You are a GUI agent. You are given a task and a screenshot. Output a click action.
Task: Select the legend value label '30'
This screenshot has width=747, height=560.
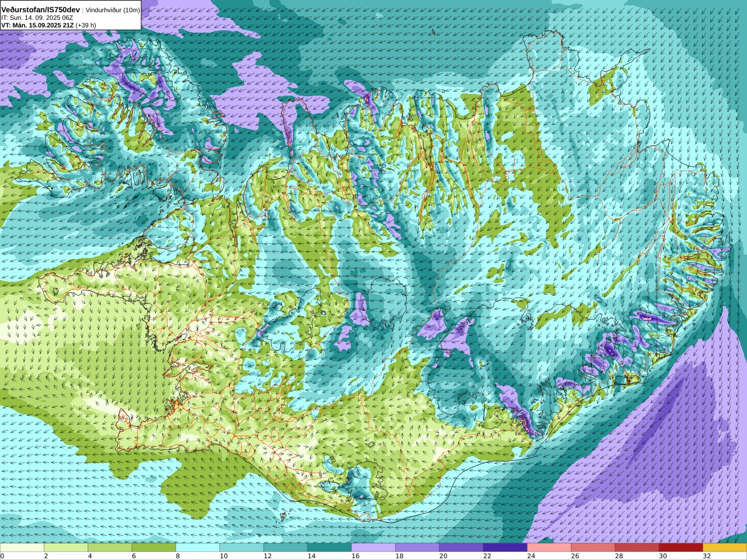coord(662,556)
